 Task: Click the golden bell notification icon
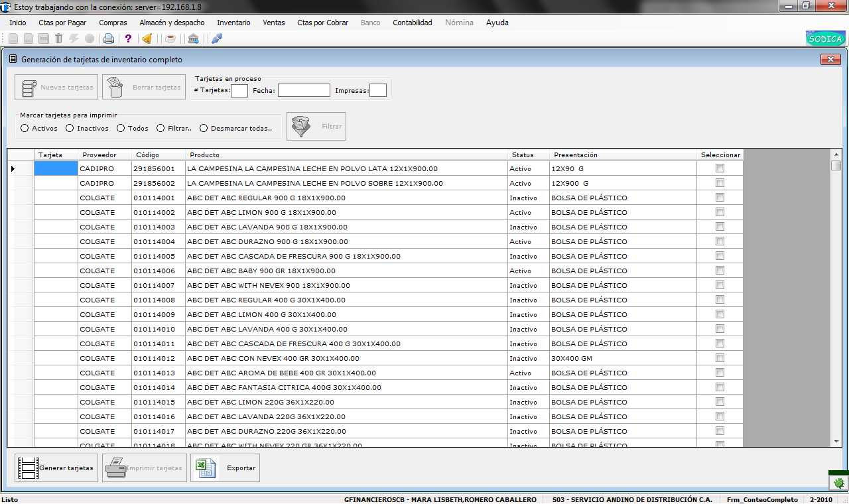click(147, 38)
